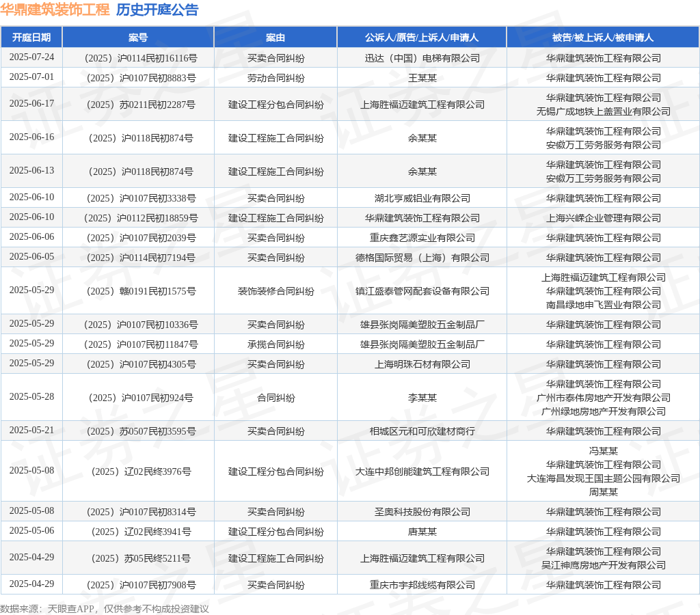
Task: Click defendant 广州绿地房地产开发有限公司
Action: [603, 411]
